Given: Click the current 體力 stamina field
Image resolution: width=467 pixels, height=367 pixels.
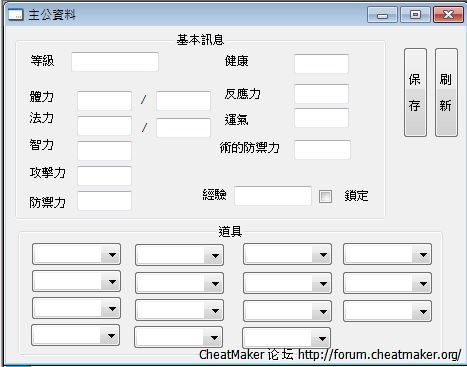Looking at the screenshot, I should [x=104, y=101].
